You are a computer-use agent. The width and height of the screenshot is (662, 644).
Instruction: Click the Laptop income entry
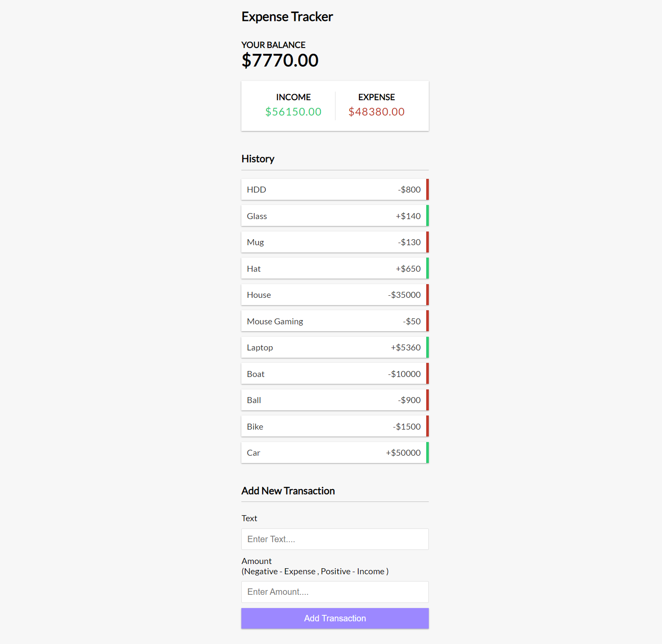[x=334, y=347]
